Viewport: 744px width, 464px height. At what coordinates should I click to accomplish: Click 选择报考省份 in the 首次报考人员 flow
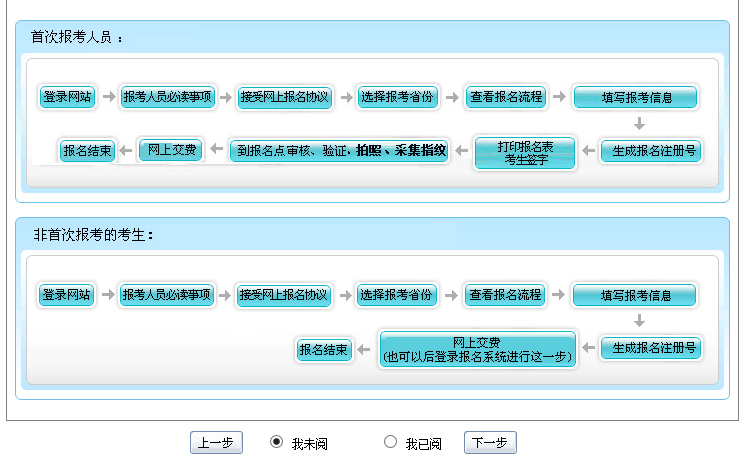click(398, 97)
